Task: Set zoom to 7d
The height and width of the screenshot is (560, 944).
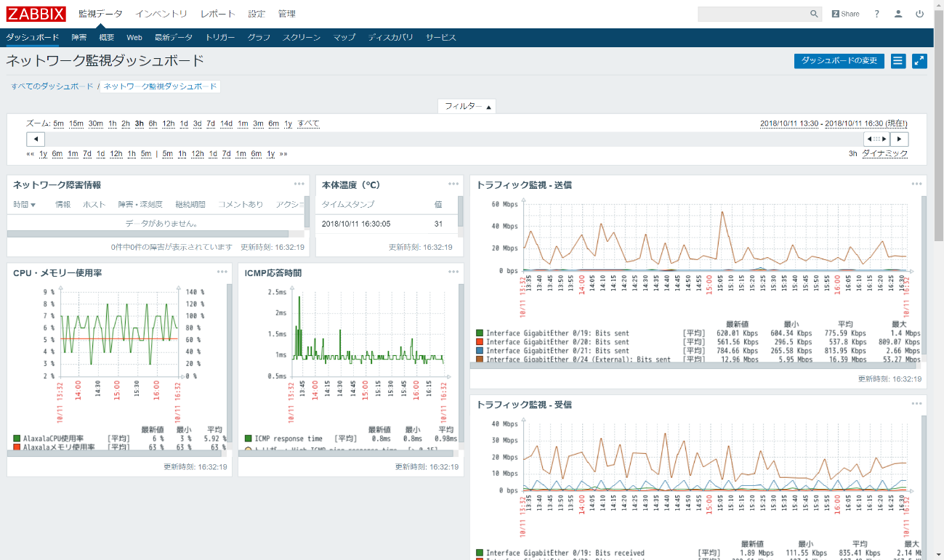Action: 211,123
